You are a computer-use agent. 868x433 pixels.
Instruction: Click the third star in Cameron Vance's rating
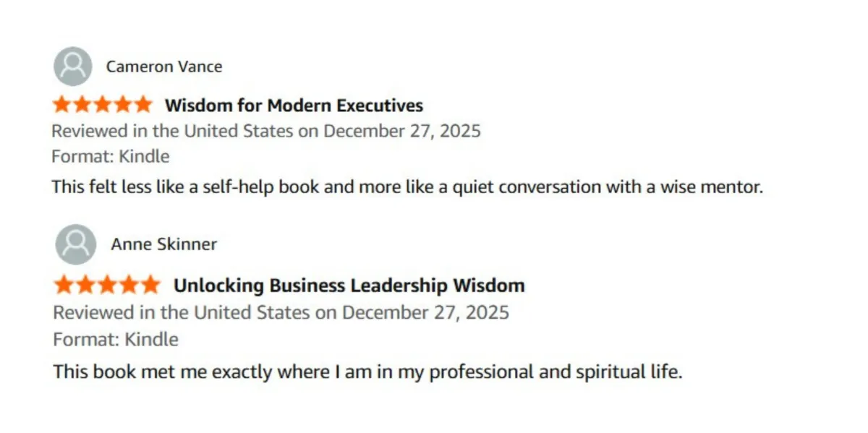[x=102, y=105]
